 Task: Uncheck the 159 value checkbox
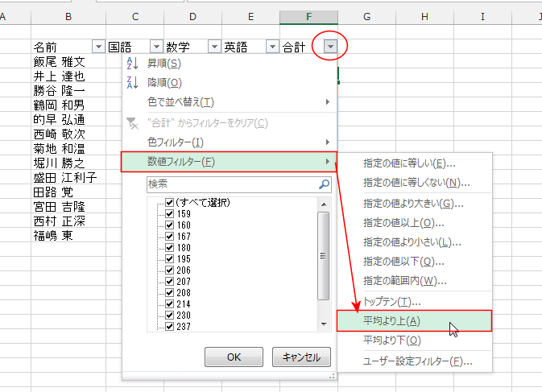coord(169,214)
